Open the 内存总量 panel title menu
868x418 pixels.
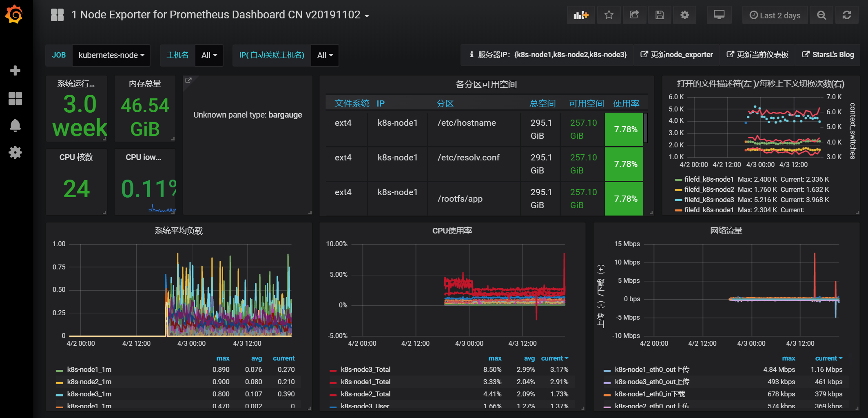click(x=145, y=84)
